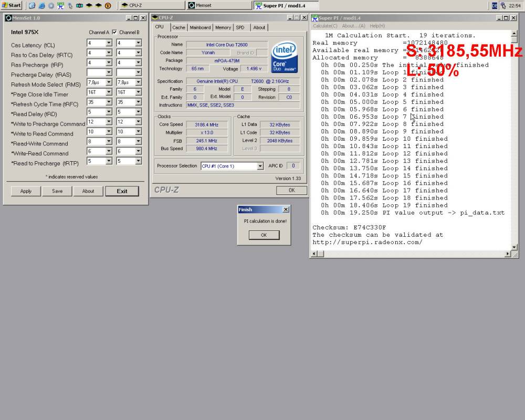Viewport: 525px width, 420px height.
Task: Click the Level 2 cache value 2048 KBytes
Action: pyautogui.click(x=280, y=141)
